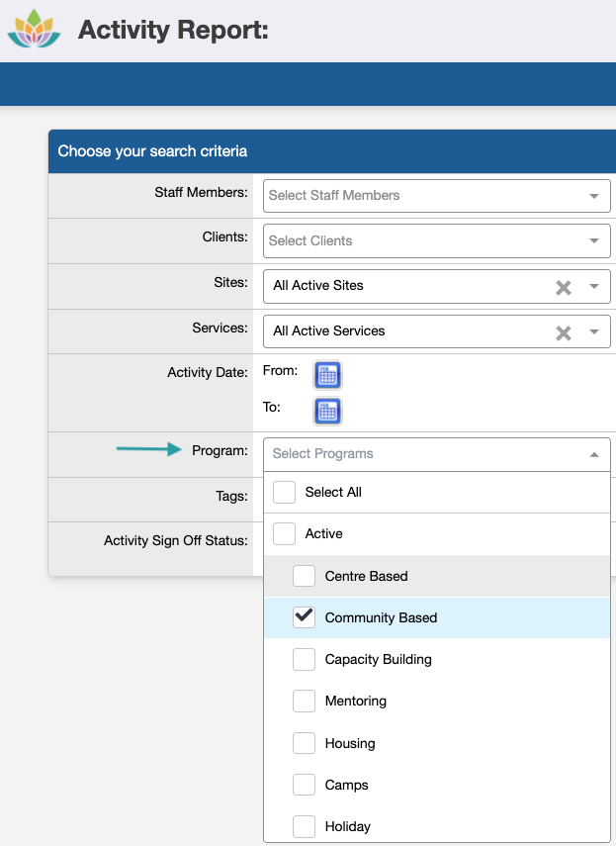Uncheck the Community Based program checkbox

click(304, 617)
